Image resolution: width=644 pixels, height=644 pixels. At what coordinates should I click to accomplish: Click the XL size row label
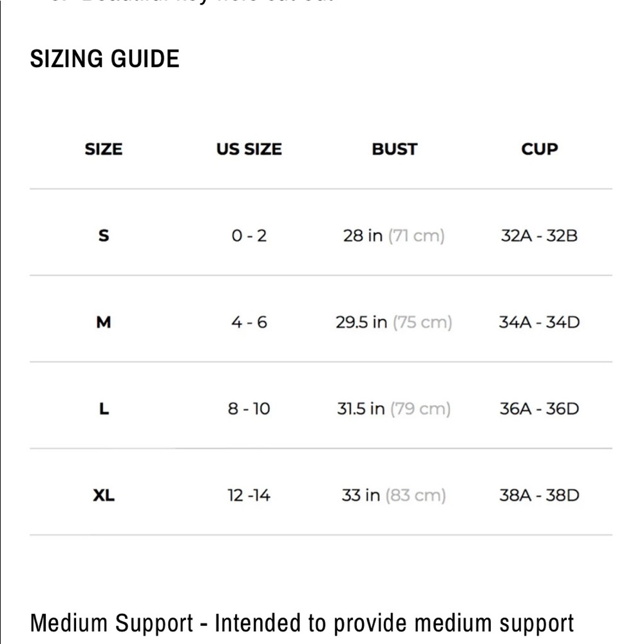[104, 495]
